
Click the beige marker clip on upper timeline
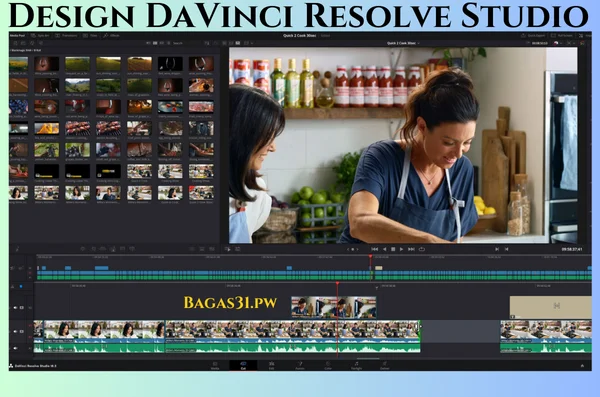click(378, 268)
